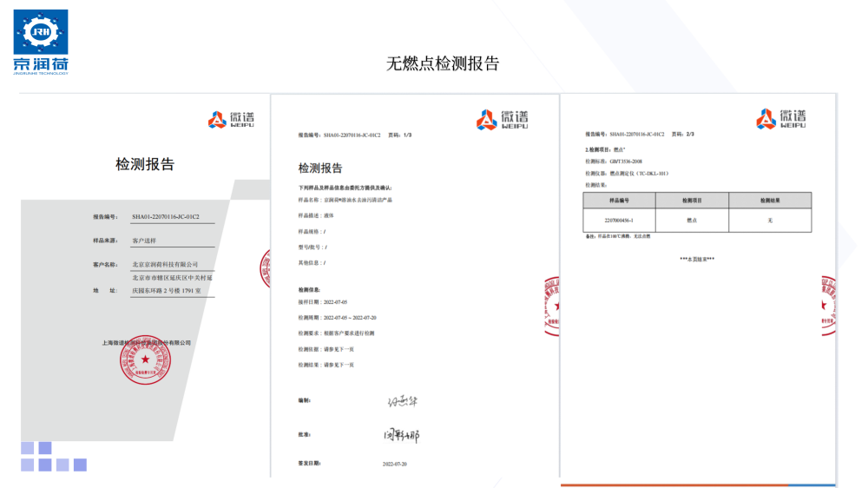This screenshot has height=488, width=868.
Task: Click the cover page report number SHA01-22070116-JC-01C2
Action: coord(166,216)
